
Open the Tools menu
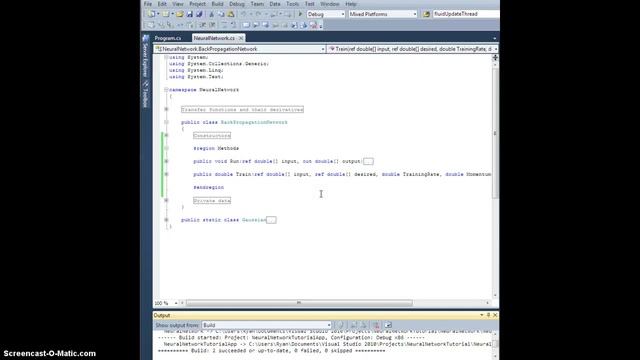292,4
